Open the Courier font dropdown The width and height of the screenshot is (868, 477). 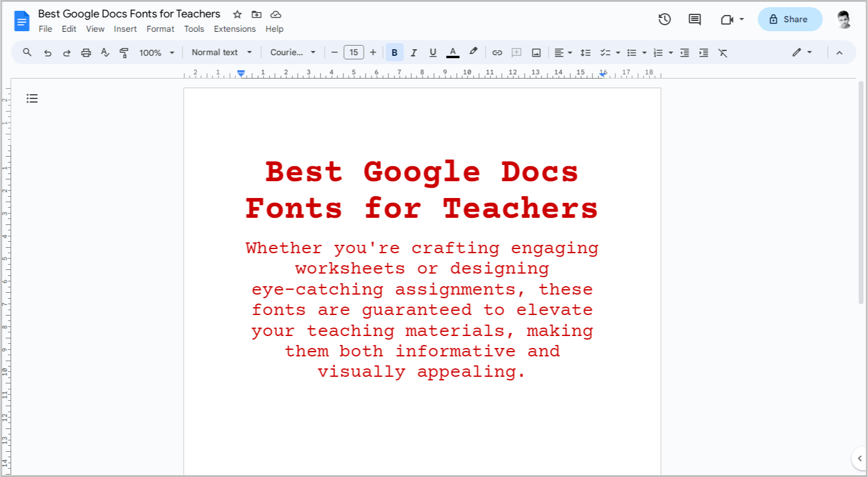click(x=293, y=52)
